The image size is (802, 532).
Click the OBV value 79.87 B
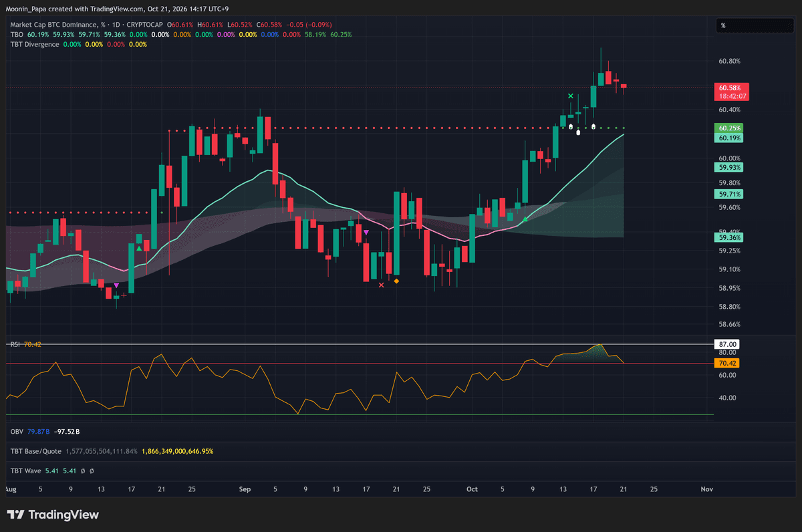[39, 432]
